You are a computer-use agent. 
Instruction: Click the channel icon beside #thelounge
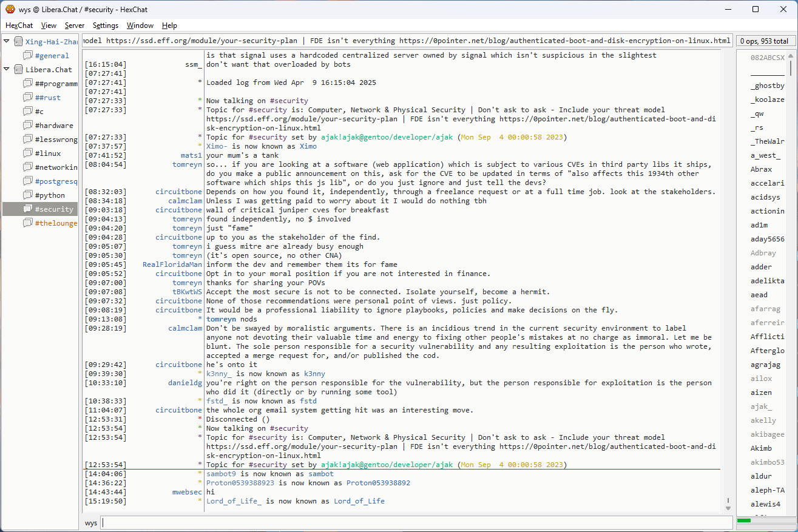[x=28, y=223]
